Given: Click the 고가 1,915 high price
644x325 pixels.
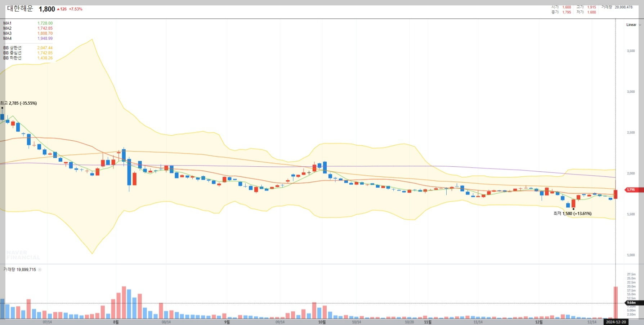Looking at the screenshot, I should [x=586, y=7].
